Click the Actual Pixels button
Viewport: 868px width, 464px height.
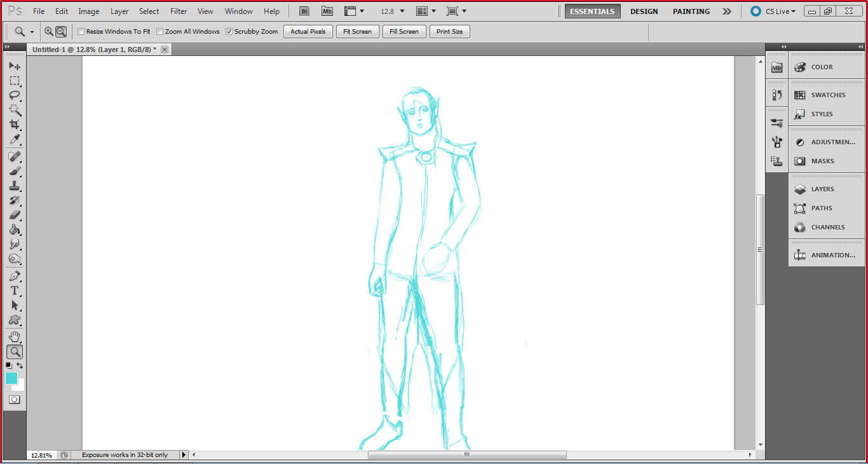308,31
